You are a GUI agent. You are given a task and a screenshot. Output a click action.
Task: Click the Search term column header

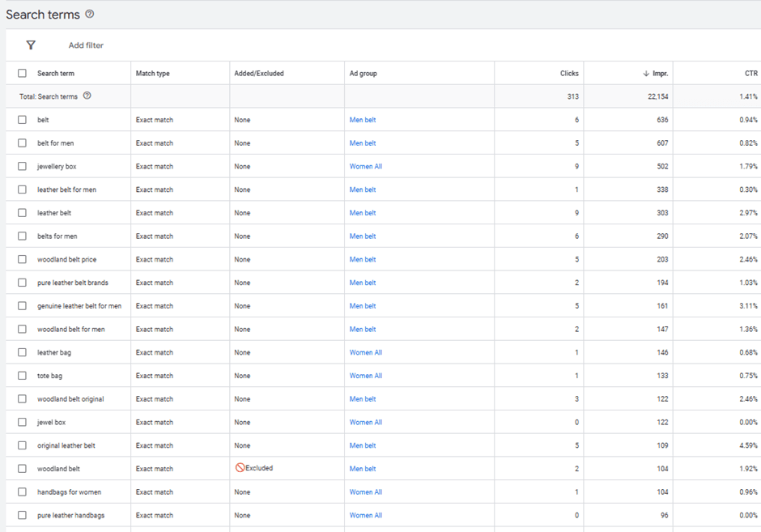pos(56,74)
